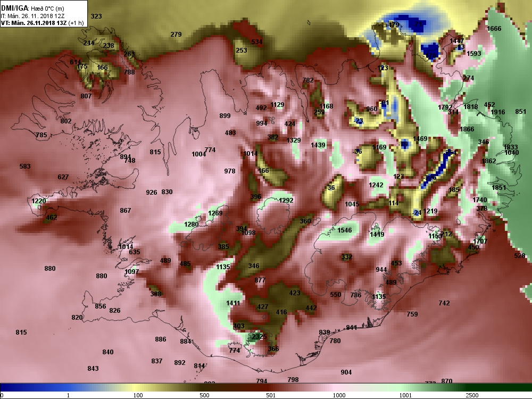Click the map value 462
This screenshot has height=399, width=532.
click(52, 218)
